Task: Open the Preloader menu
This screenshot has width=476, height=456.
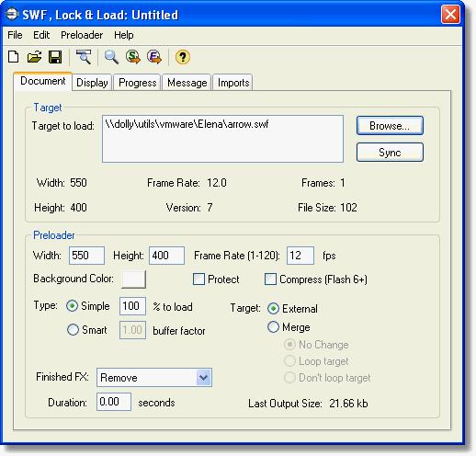Action: point(82,35)
